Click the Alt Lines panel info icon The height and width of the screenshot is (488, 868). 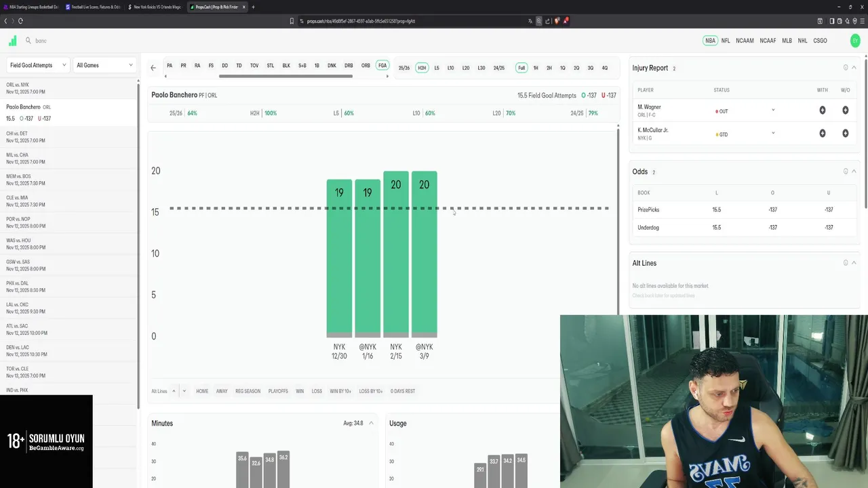(x=846, y=263)
